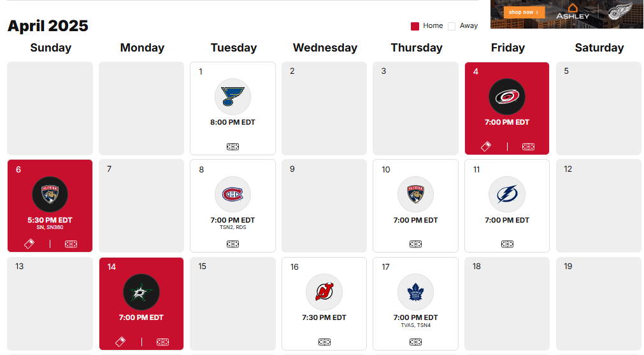Image resolution: width=644 pixels, height=355 pixels.
Task: Open ticket icon for April 4 game
Action: [x=486, y=146]
